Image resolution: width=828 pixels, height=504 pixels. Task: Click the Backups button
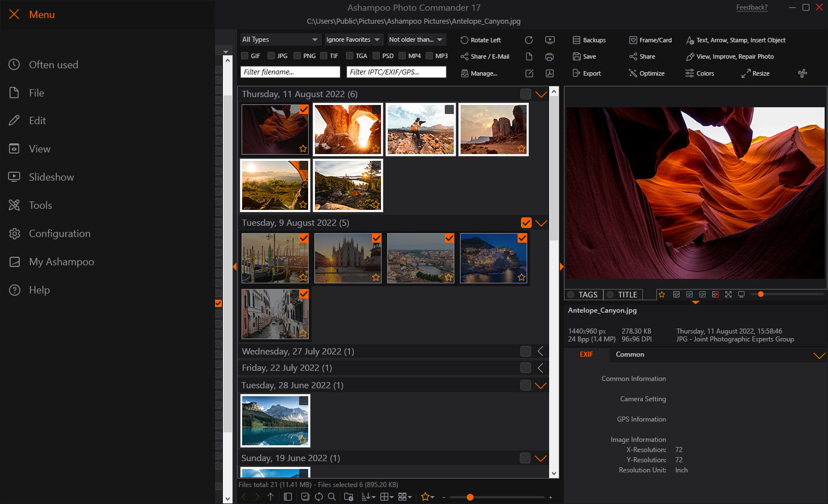589,40
